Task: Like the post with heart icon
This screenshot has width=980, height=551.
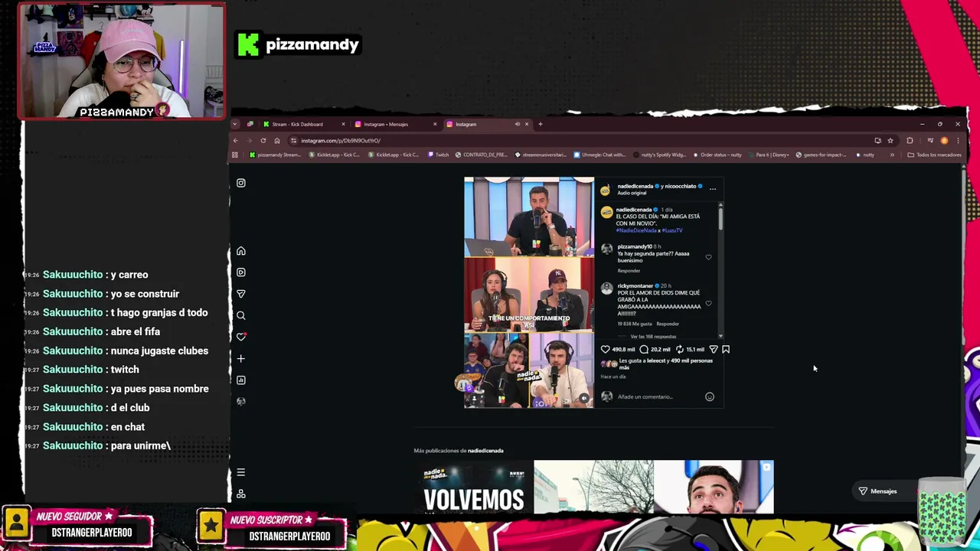Action: (x=605, y=349)
